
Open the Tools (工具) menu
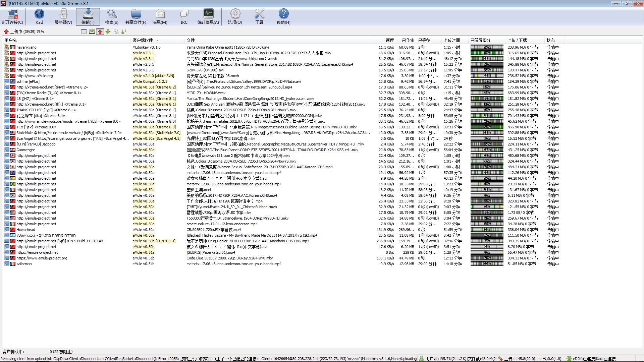click(259, 17)
